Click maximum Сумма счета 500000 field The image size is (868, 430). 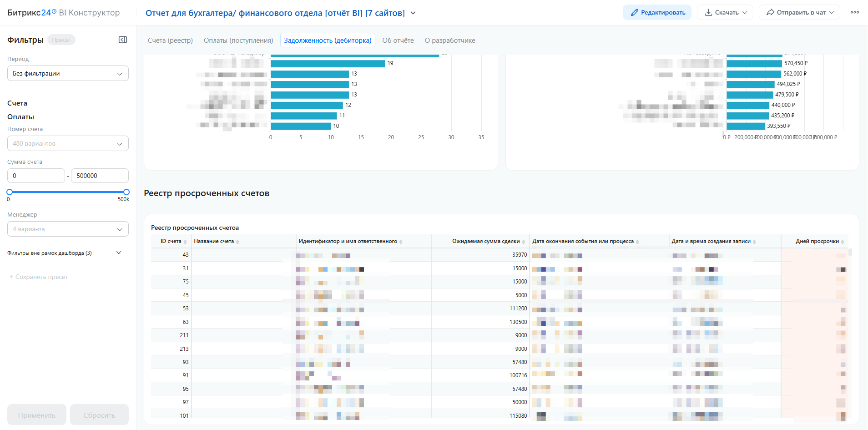(100, 176)
